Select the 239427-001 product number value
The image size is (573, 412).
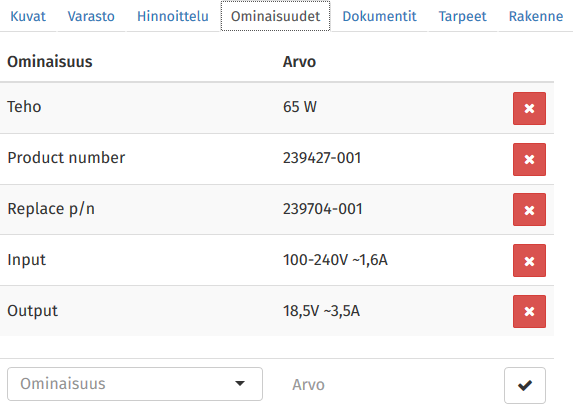pos(322,158)
